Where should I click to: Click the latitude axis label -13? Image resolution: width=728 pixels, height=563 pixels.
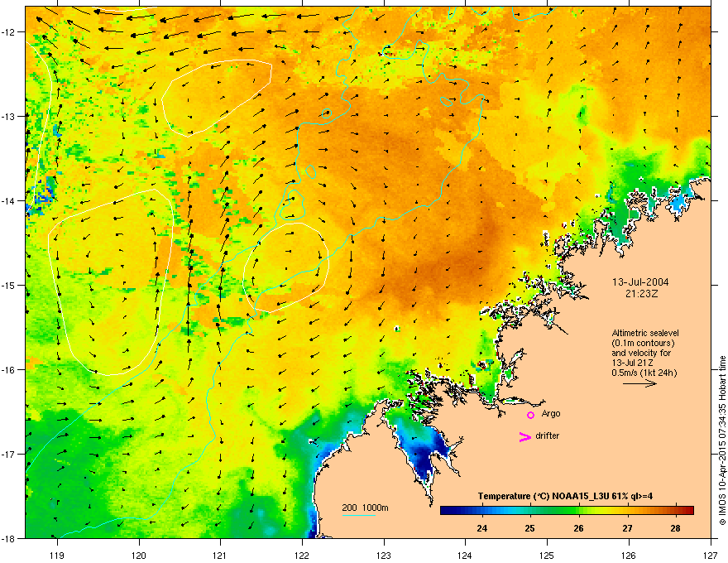[9, 116]
